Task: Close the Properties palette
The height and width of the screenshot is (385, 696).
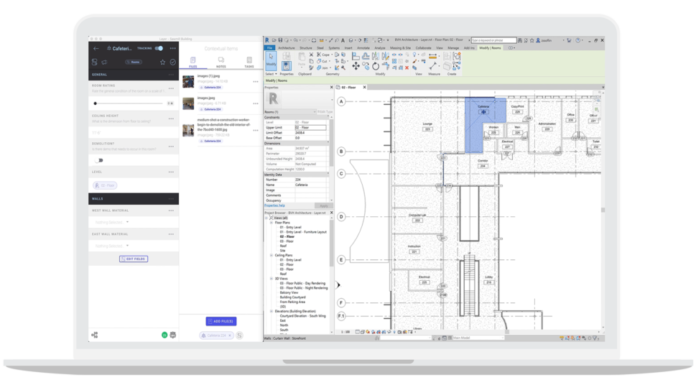Action: pos(332,87)
